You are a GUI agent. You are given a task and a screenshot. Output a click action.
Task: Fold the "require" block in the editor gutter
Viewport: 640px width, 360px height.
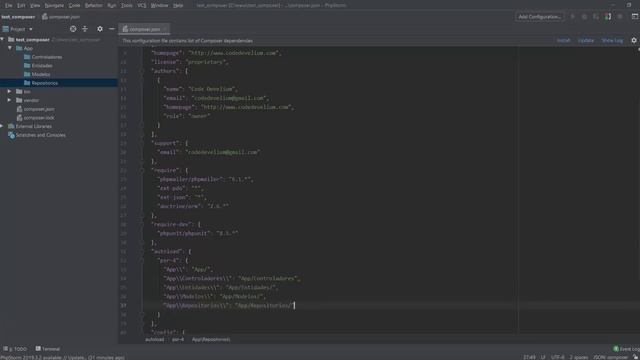(142, 170)
